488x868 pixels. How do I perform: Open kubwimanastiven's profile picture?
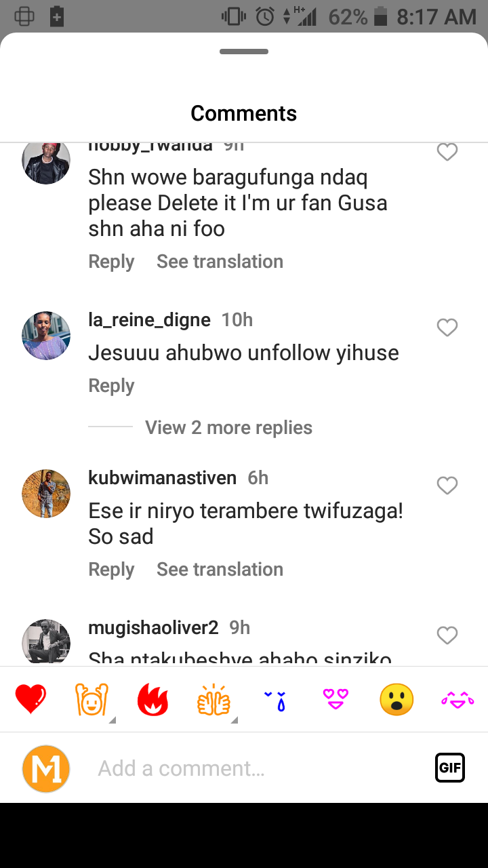[46, 494]
